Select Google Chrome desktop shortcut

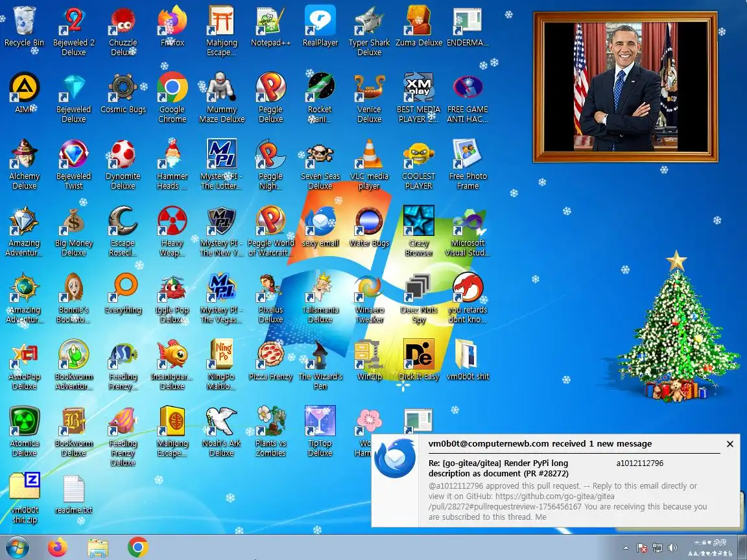point(172,98)
